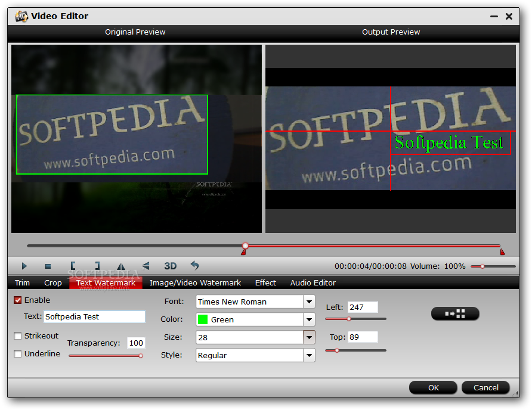Click the watermark Text input field
532x410 pixels.
click(94, 316)
